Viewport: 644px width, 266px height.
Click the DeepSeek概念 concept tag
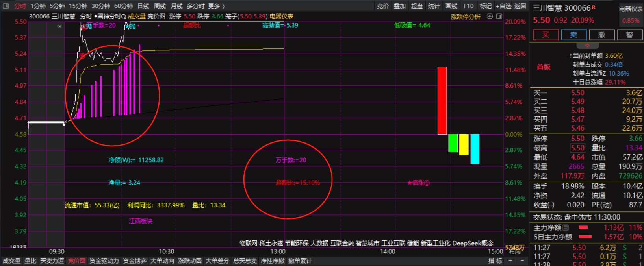(473, 243)
